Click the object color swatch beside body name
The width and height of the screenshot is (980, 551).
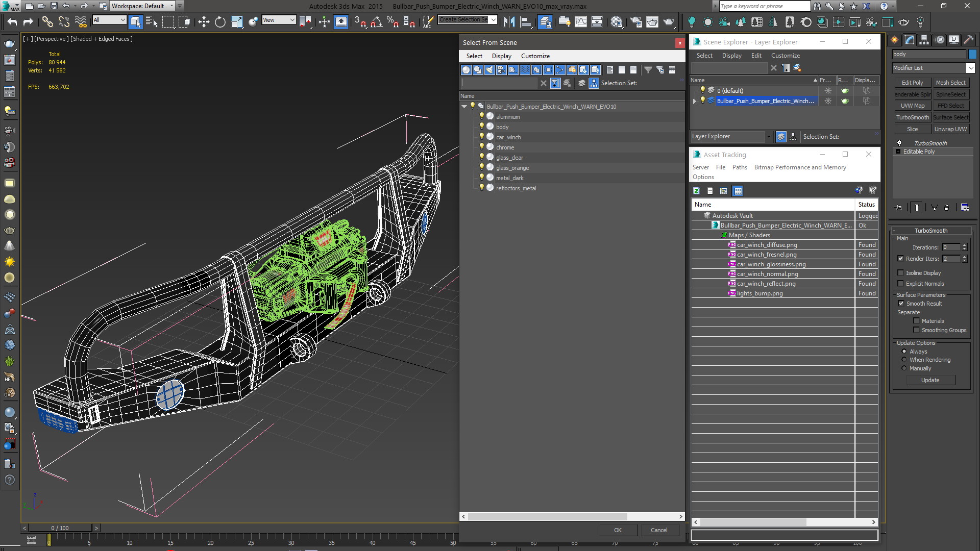[x=972, y=54]
